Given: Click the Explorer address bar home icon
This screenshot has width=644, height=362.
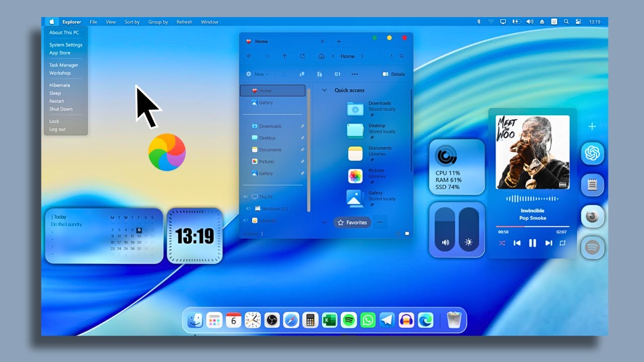Looking at the screenshot, I should [x=321, y=56].
